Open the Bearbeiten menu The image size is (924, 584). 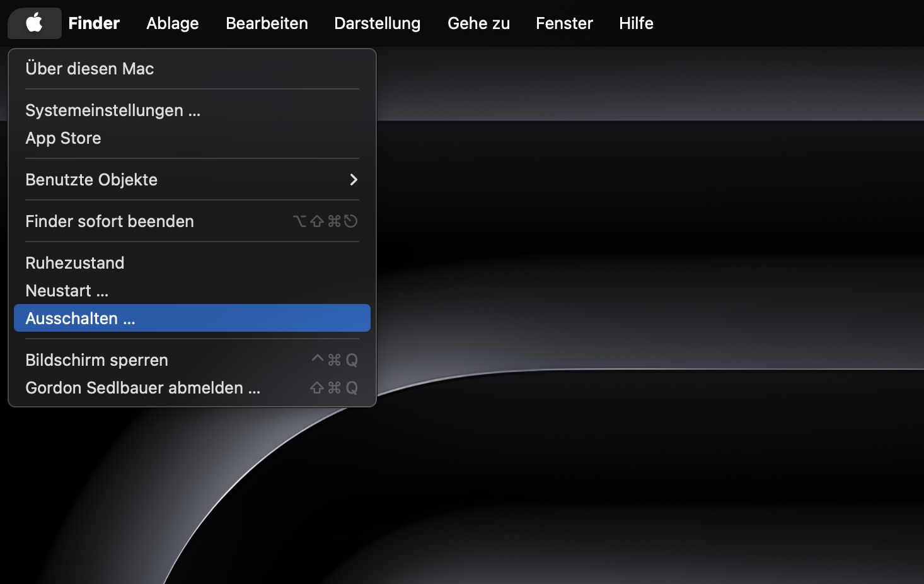(x=266, y=23)
